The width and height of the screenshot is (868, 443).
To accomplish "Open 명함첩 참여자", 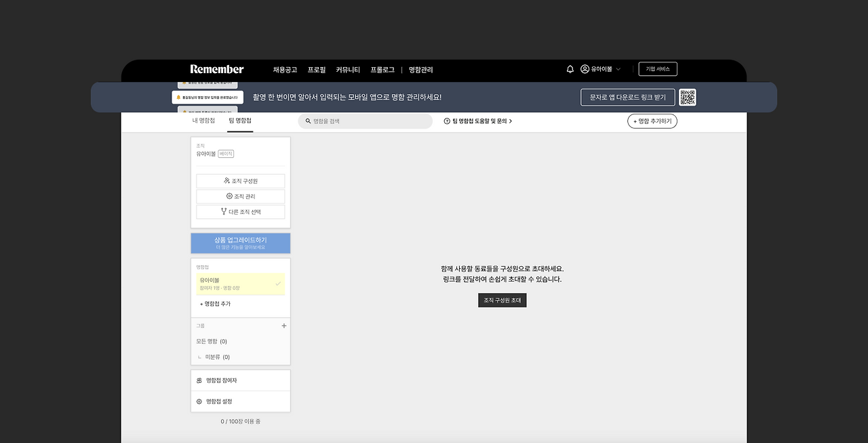I will point(241,381).
